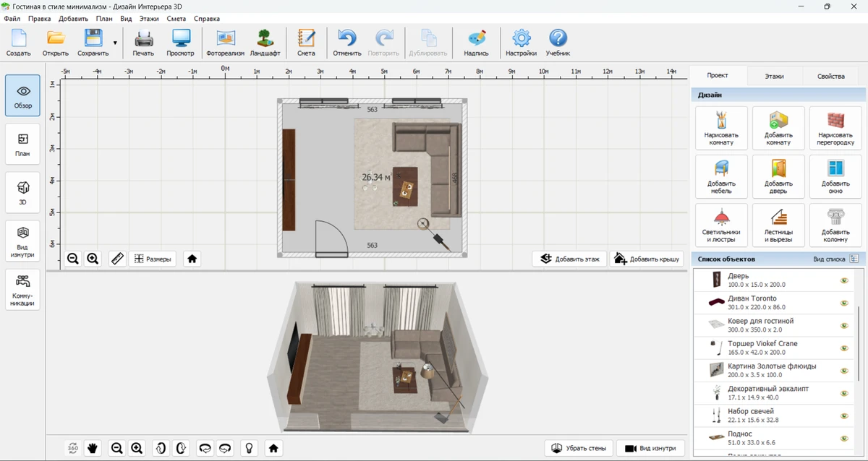Expand the Сохранить dropdown arrow

pyautogui.click(x=115, y=43)
